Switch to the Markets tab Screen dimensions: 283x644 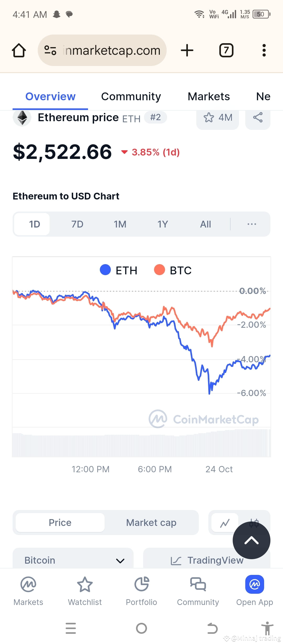pyautogui.click(x=208, y=97)
